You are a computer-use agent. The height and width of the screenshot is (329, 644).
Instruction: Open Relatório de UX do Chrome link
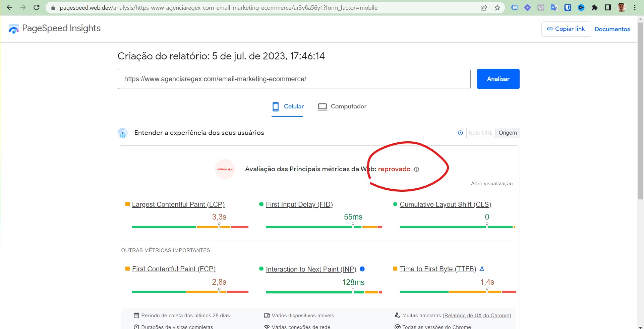click(477, 316)
